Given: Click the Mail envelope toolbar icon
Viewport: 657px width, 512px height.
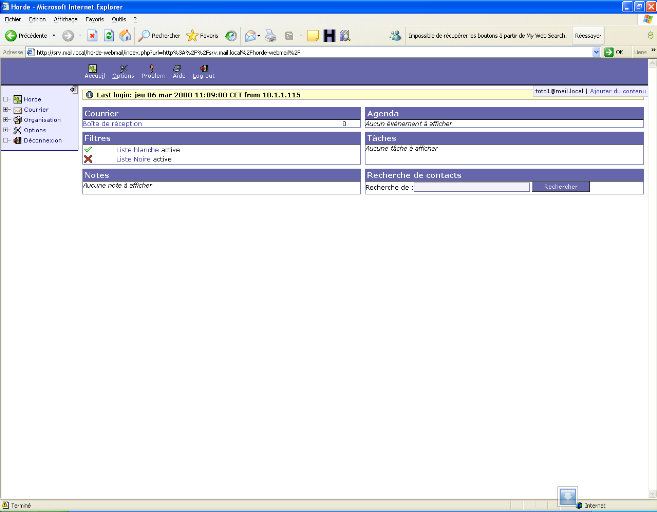Looking at the screenshot, I should pos(250,36).
